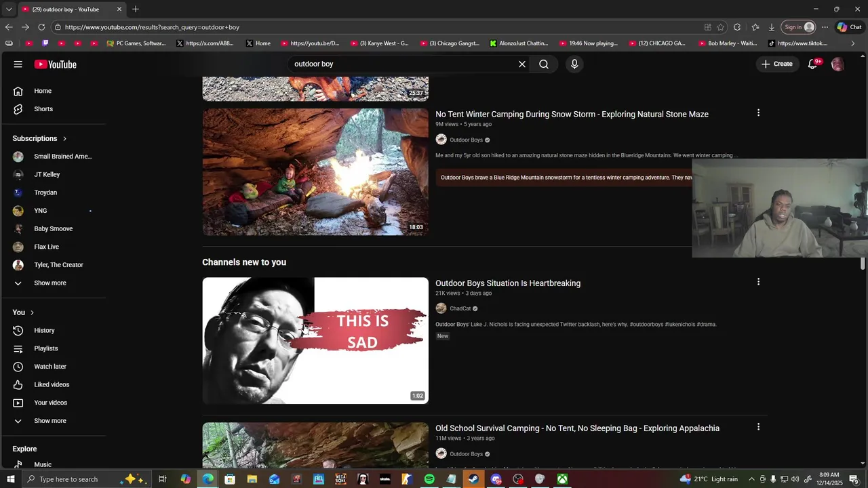Viewport: 868px width, 488px height.
Task: Clear the search query with X
Action: pyautogui.click(x=522, y=64)
